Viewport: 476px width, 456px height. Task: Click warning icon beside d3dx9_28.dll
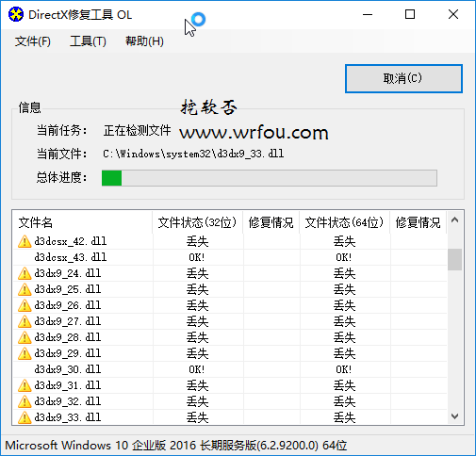pyautogui.click(x=25, y=337)
